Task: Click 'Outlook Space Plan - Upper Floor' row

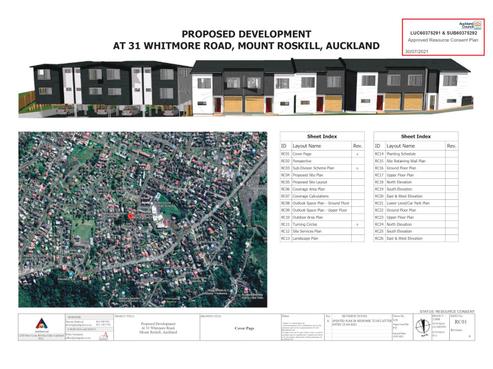Action: (x=322, y=210)
